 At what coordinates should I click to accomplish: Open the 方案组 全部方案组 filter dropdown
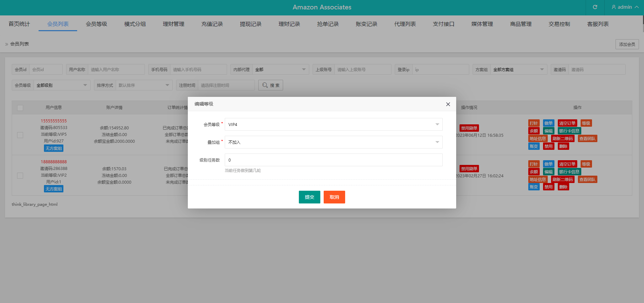(518, 69)
